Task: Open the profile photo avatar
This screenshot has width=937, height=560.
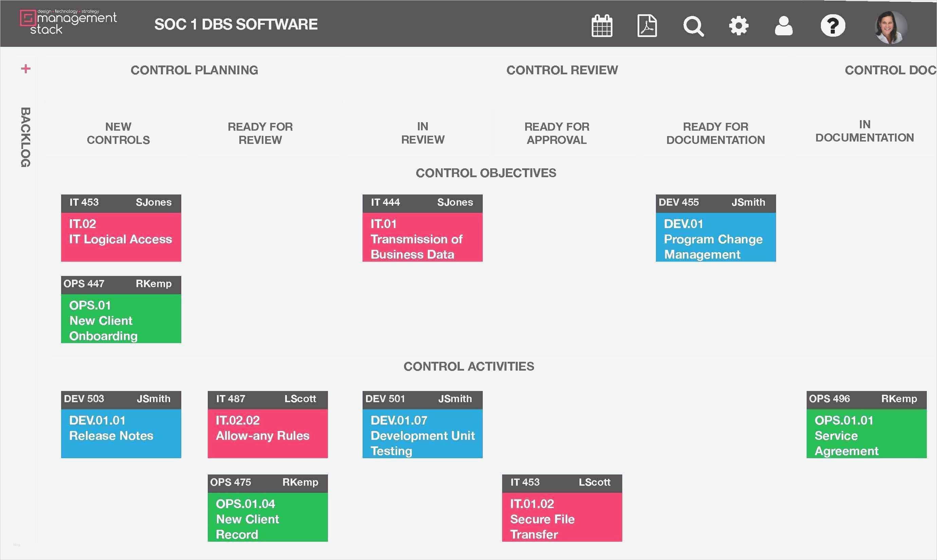Action: [890, 27]
